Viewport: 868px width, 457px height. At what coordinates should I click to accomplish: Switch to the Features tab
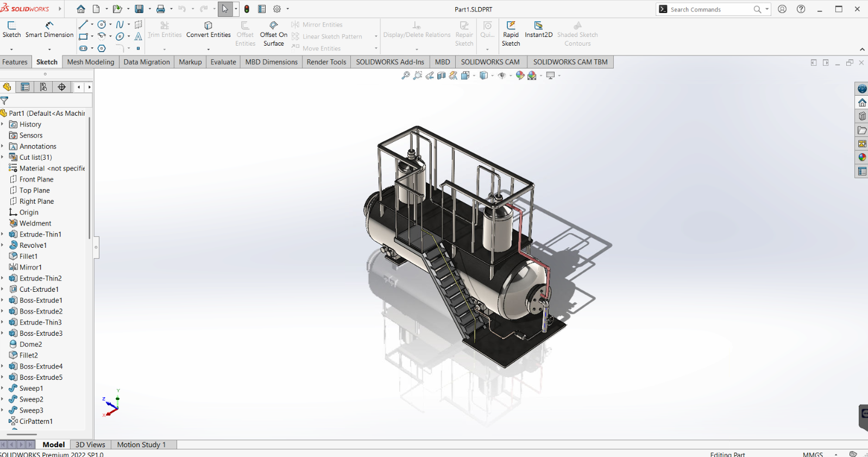pos(15,62)
